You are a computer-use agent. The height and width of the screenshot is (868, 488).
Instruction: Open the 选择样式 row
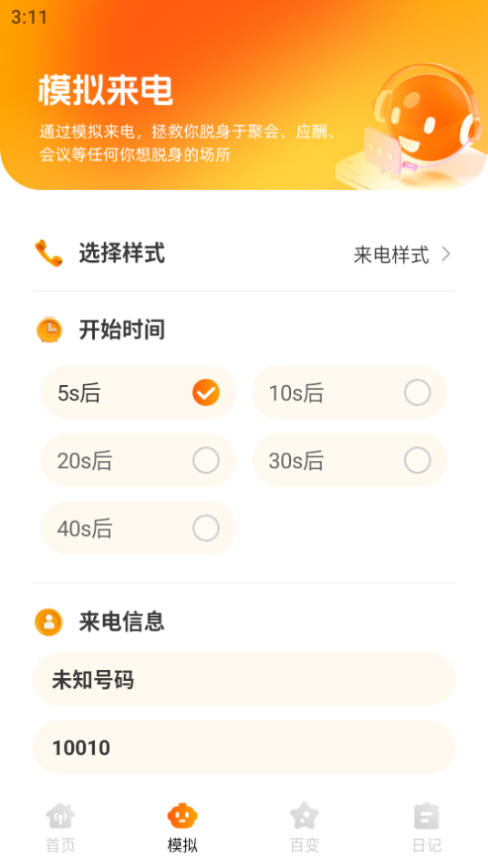click(244, 254)
